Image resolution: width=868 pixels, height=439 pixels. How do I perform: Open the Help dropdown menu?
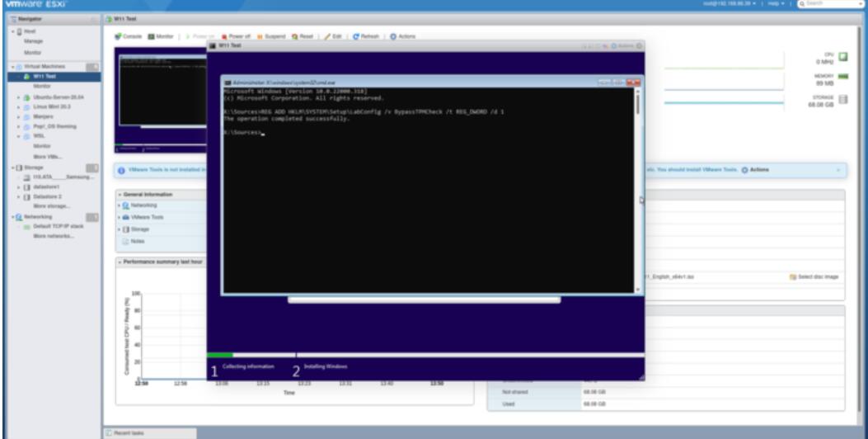pos(775,4)
